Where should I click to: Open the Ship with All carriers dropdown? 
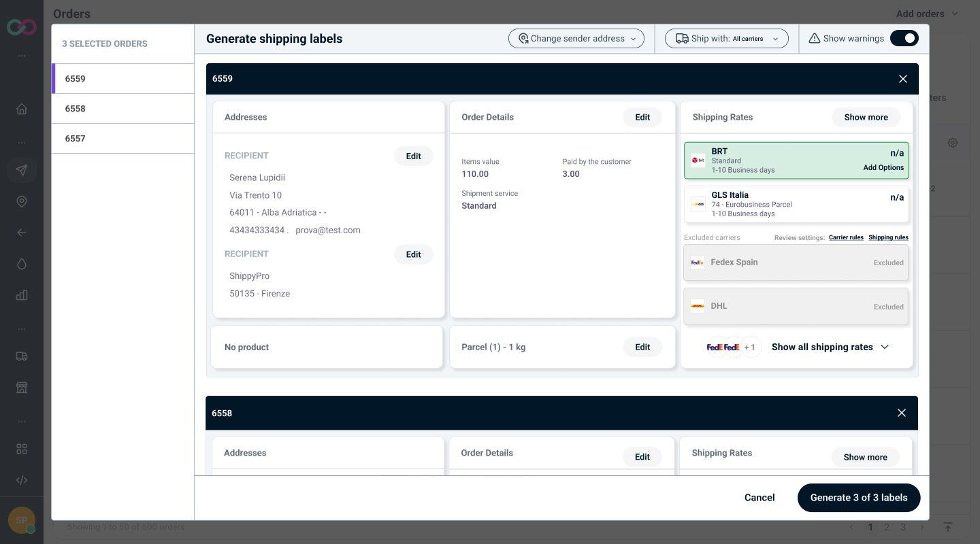point(727,39)
